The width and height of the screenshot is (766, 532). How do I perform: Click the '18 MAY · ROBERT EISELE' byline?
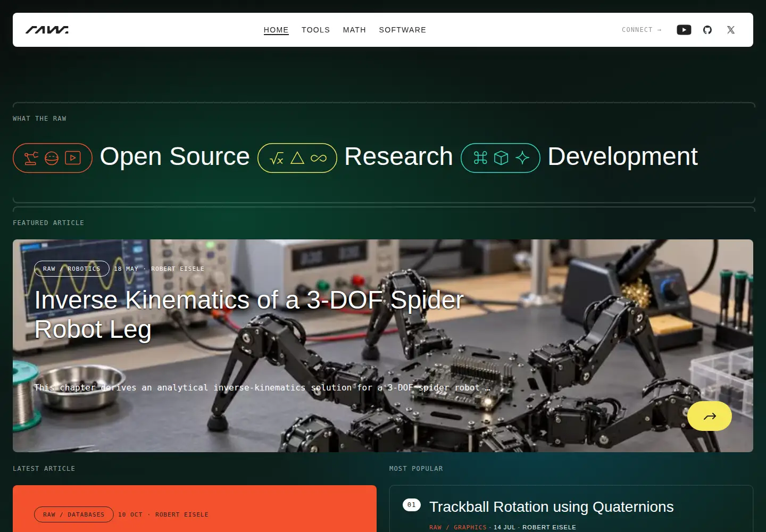coord(159,269)
